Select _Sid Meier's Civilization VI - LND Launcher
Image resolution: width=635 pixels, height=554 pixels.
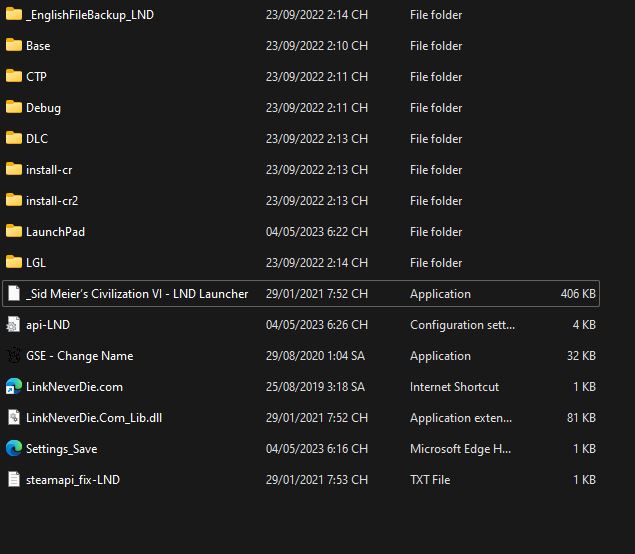click(x=137, y=294)
